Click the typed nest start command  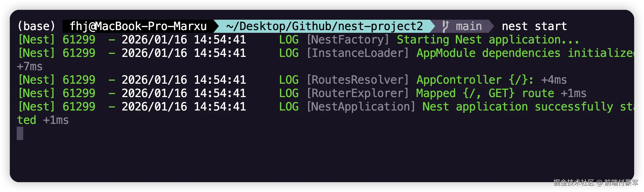pos(534,26)
